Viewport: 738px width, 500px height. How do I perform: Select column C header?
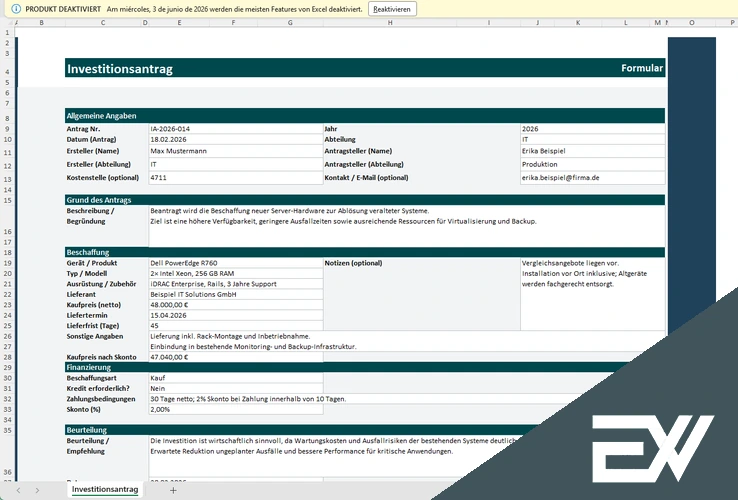[x=103, y=23]
